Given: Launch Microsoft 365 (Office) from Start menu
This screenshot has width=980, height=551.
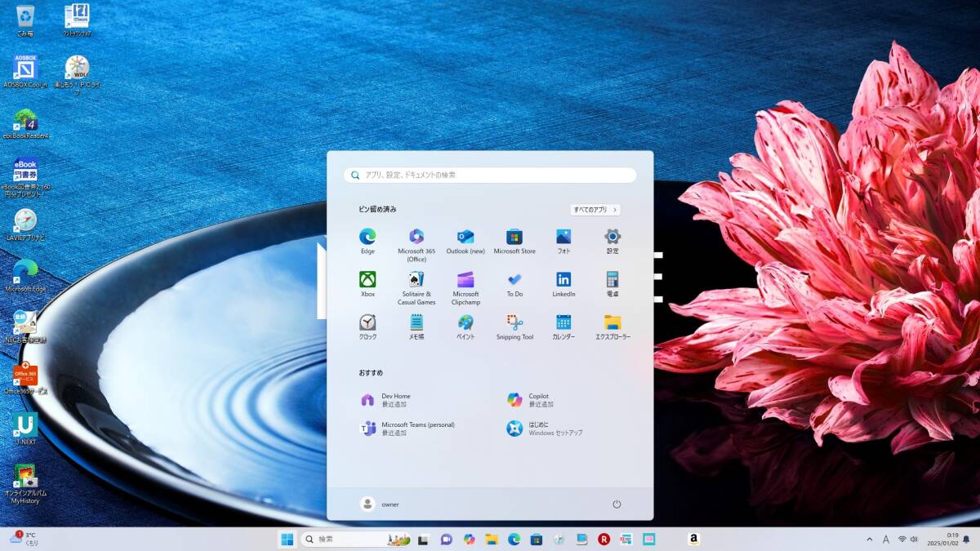Looking at the screenshot, I should (x=416, y=245).
